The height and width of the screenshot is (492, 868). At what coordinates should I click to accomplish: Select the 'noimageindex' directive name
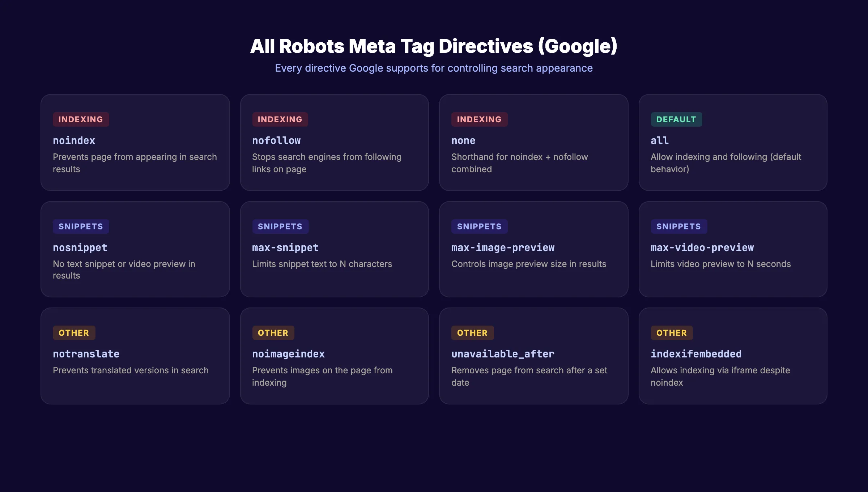click(x=288, y=354)
